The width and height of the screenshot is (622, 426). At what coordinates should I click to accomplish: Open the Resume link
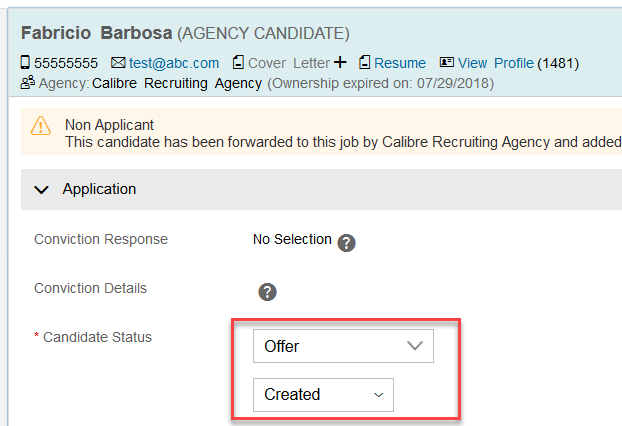[400, 63]
